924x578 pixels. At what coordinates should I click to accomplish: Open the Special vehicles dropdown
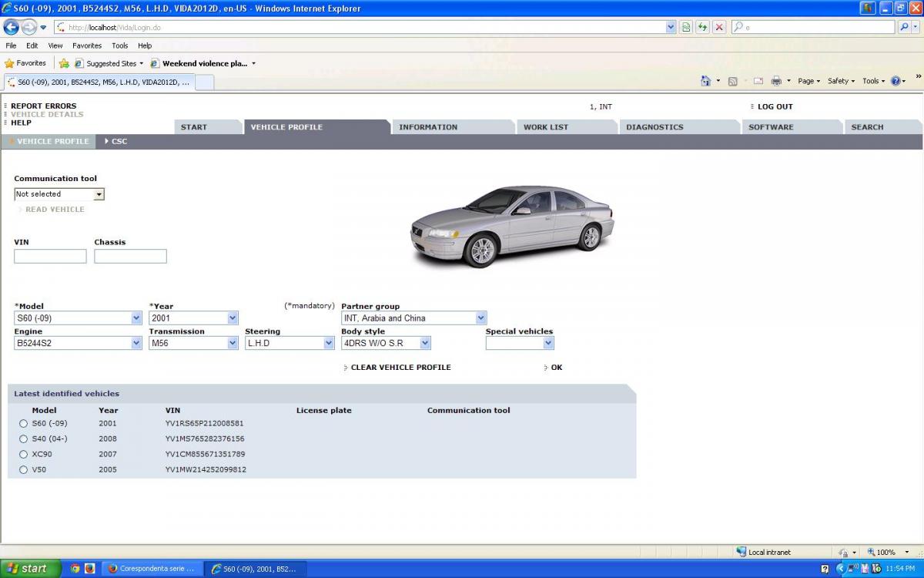520,343
